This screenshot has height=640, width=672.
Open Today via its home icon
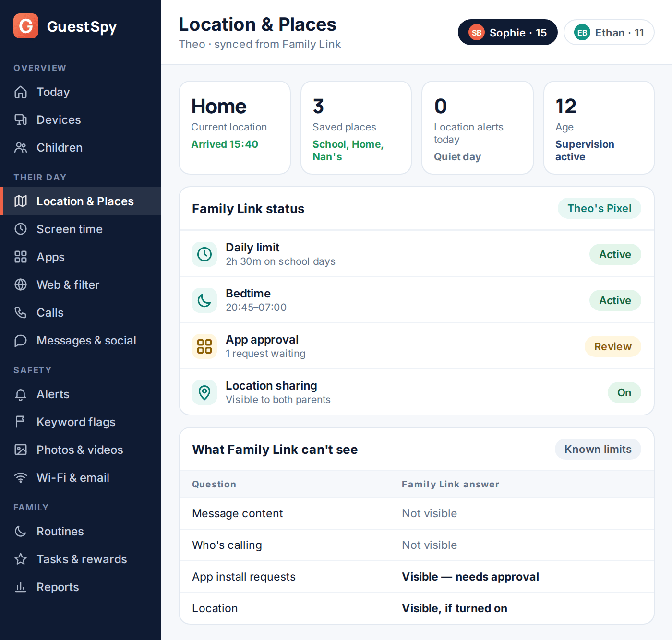click(21, 92)
